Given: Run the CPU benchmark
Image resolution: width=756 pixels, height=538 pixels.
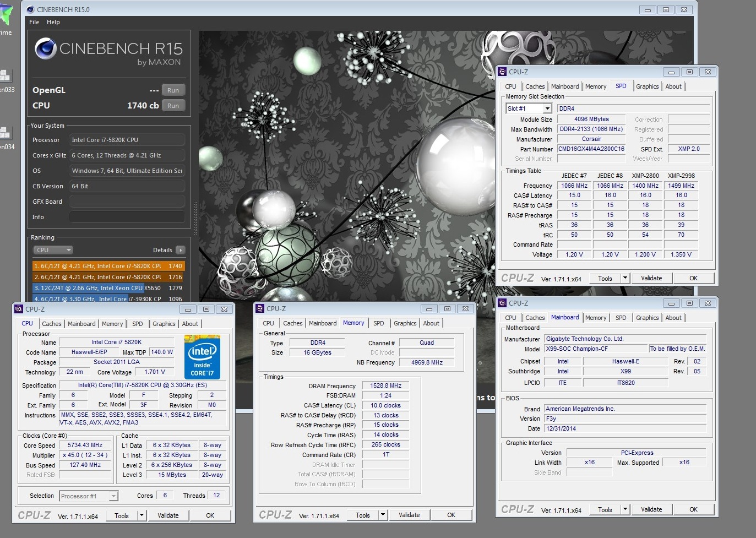Looking at the screenshot, I should pos(173,106).
